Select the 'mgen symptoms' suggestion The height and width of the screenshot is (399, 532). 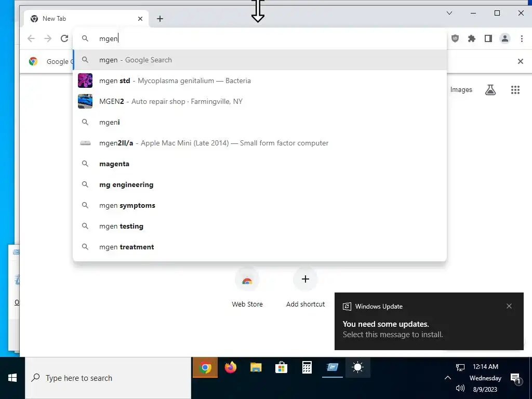tap(260, 205)
